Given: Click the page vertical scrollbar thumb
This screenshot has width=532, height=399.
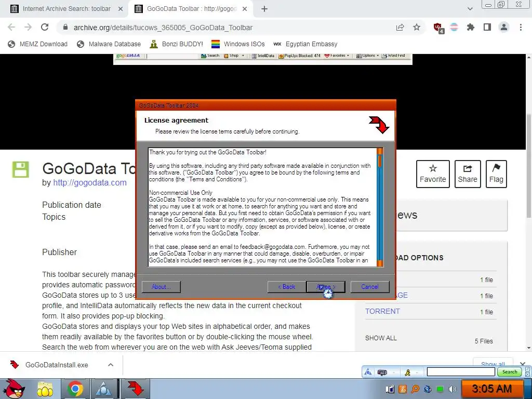Looking at the screenshot, I should tap(528, 167).
